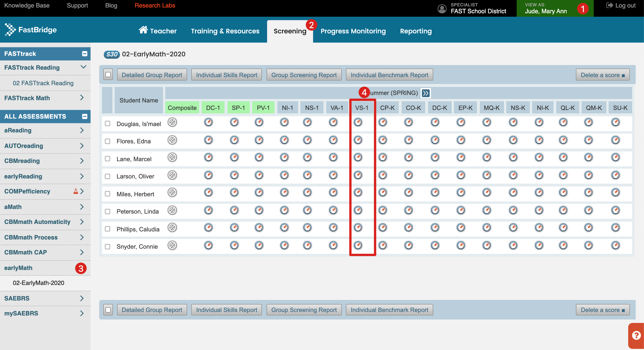Click the Teacher home icon
Screen dimensions: 644x350
coord(143,30)
